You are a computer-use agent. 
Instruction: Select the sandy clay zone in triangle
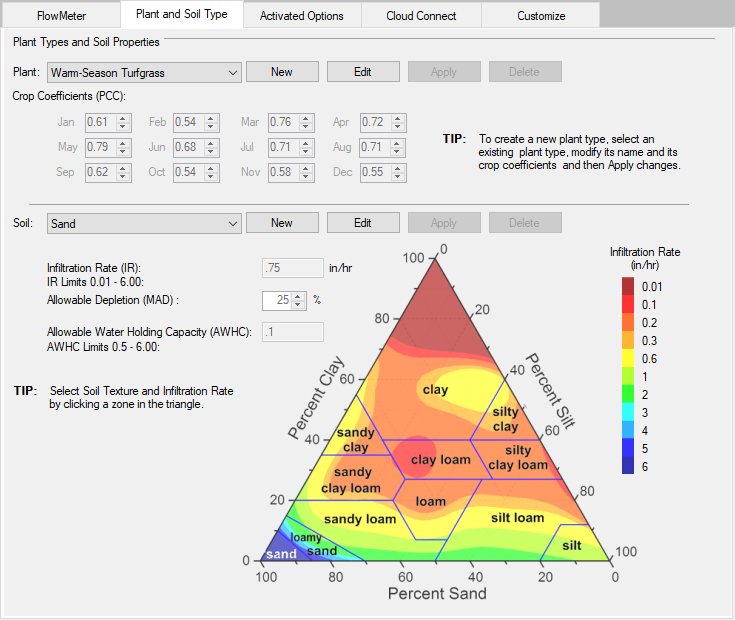(355, 439)
